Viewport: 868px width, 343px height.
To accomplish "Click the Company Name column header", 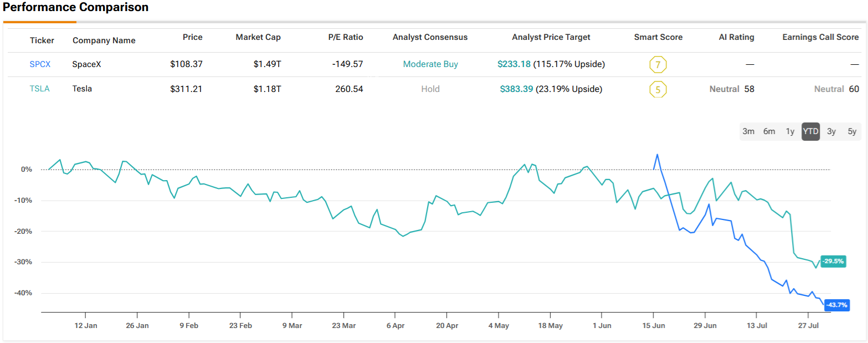I will point(104,40).
